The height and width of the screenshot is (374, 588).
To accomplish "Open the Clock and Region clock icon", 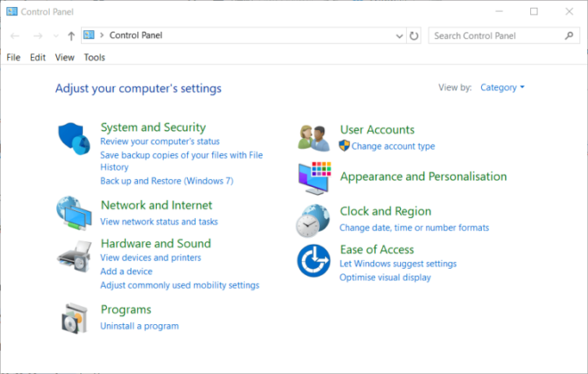I will (x=314, y=221).
